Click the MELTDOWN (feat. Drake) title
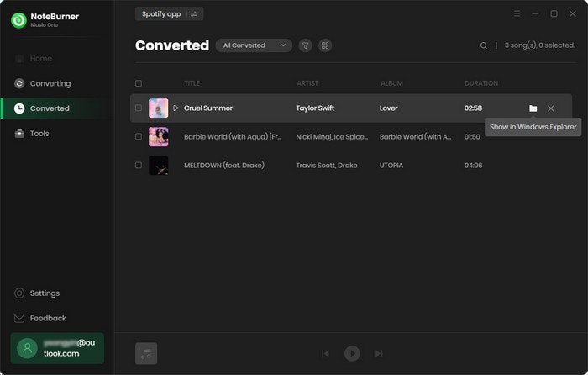Screen dimensions: 588x375 tap(224, 165)
